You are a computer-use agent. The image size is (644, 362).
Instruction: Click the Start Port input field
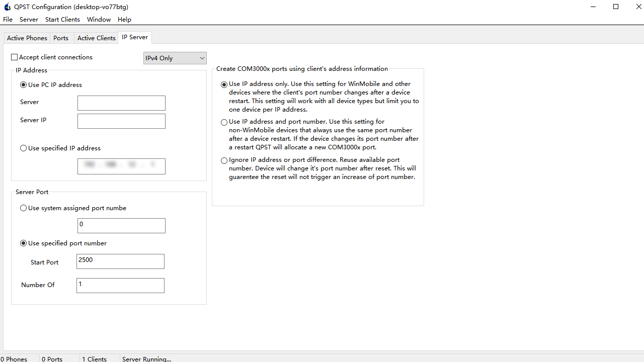(x=120, y=261)
